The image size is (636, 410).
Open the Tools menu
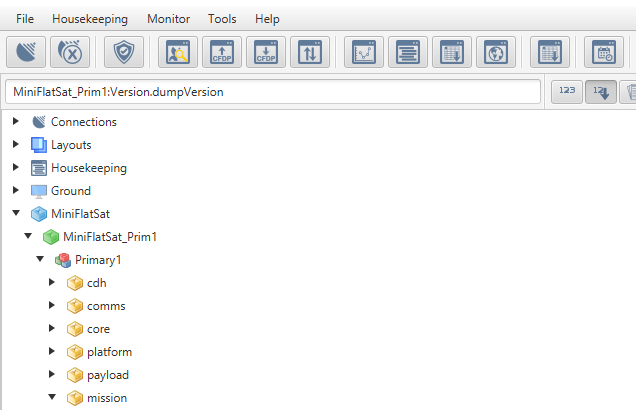click(221, 19)
